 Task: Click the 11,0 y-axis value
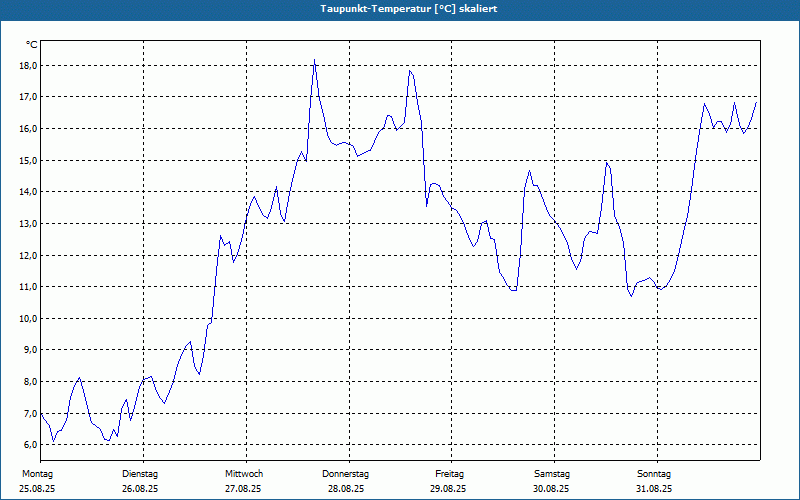click(29, 287)
